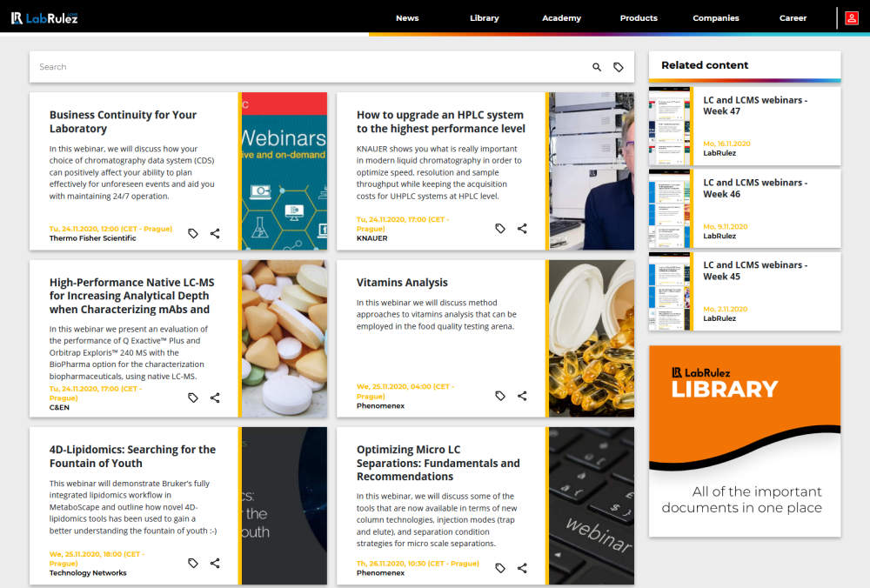Viewport: 870px width, 588px height.
Task: Share the Business Continuity webinar
Action: click(x=215, y=233)
